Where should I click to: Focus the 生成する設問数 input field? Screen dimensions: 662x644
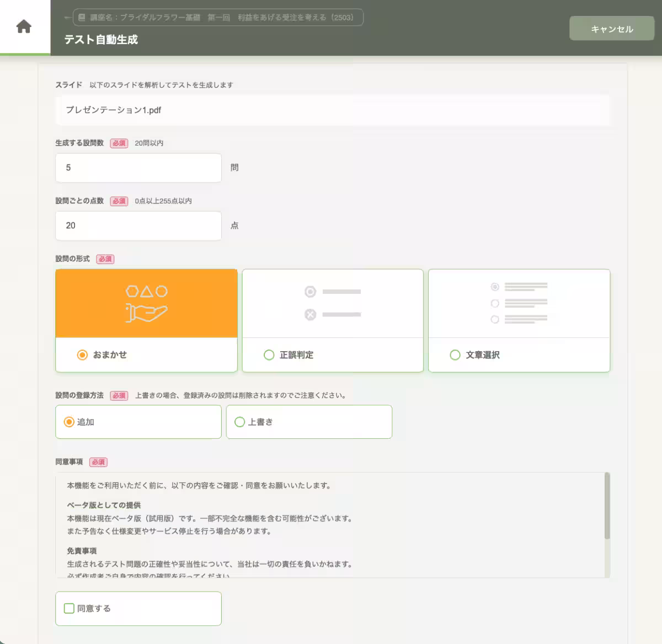[x=138, y=168]
